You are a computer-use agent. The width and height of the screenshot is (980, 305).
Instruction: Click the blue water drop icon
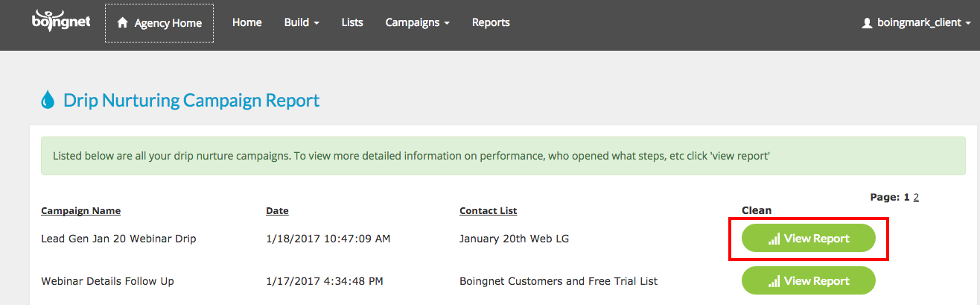[48, 100]
